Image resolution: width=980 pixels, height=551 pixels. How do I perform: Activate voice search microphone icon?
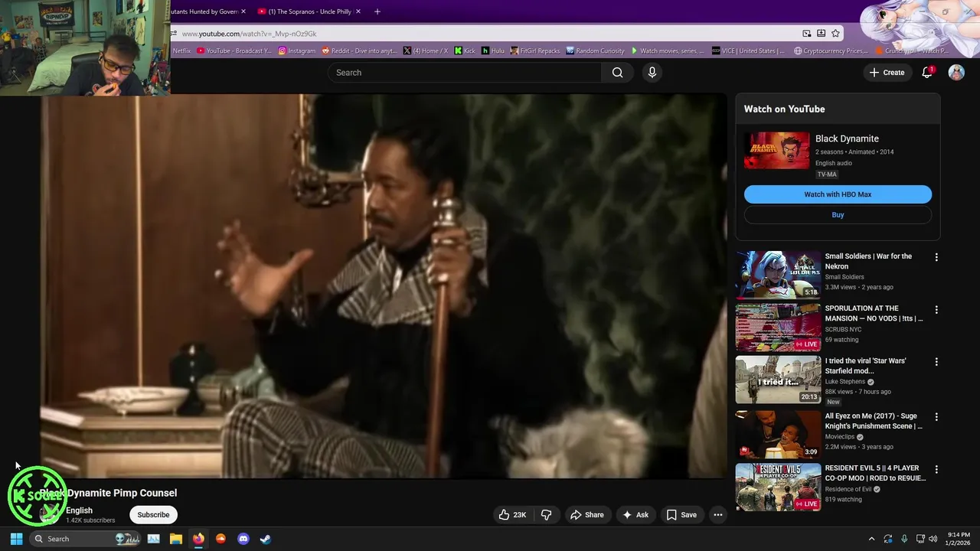(652, 73)
